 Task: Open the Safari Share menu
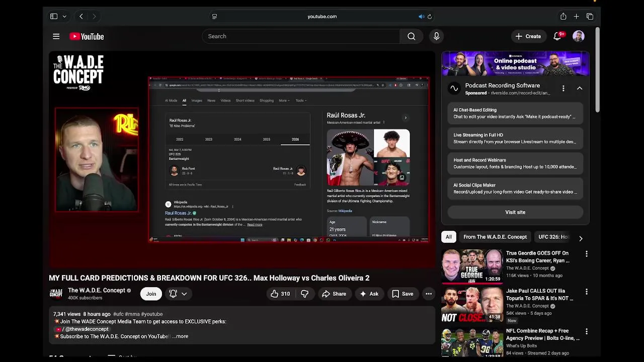(563, 16)
